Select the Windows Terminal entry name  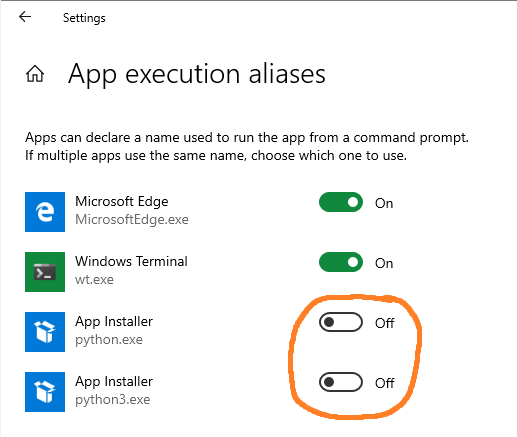coord(131,261)
